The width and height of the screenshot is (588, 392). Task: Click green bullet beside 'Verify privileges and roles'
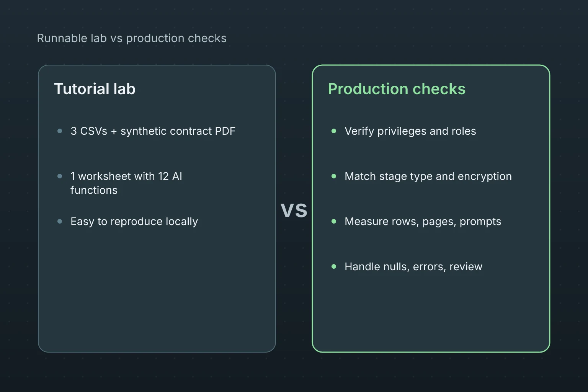tap(334, 131)
